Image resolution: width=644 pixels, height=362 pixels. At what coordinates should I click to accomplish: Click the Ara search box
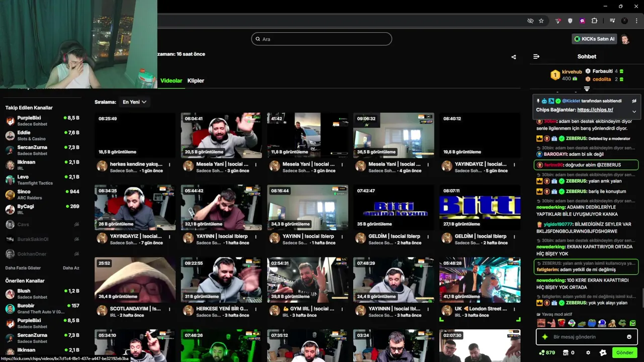click(x=321, y=39)
